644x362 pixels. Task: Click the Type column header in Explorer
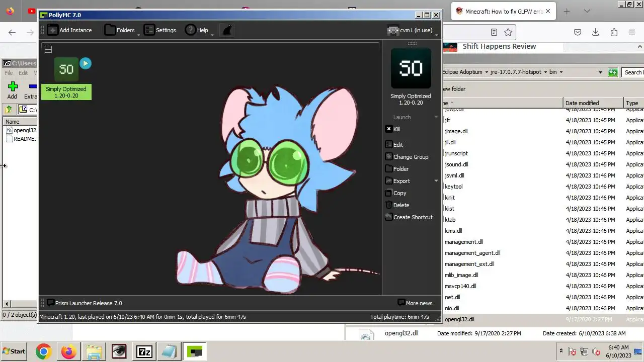634,103
